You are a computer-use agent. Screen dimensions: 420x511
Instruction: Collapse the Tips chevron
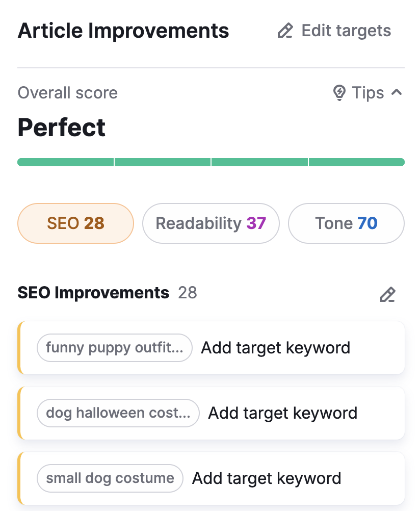tap(397, 92)
